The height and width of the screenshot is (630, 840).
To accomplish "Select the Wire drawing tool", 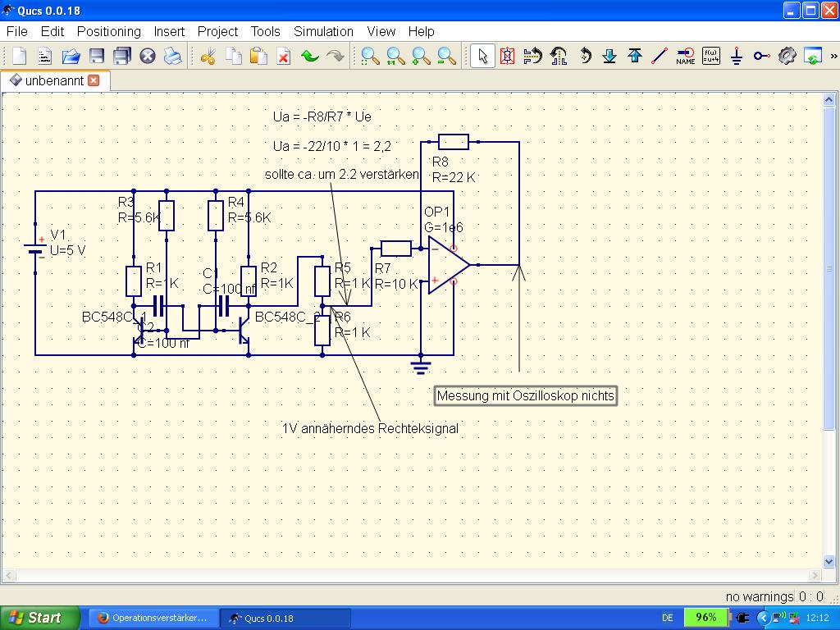I will pos(660,56).
